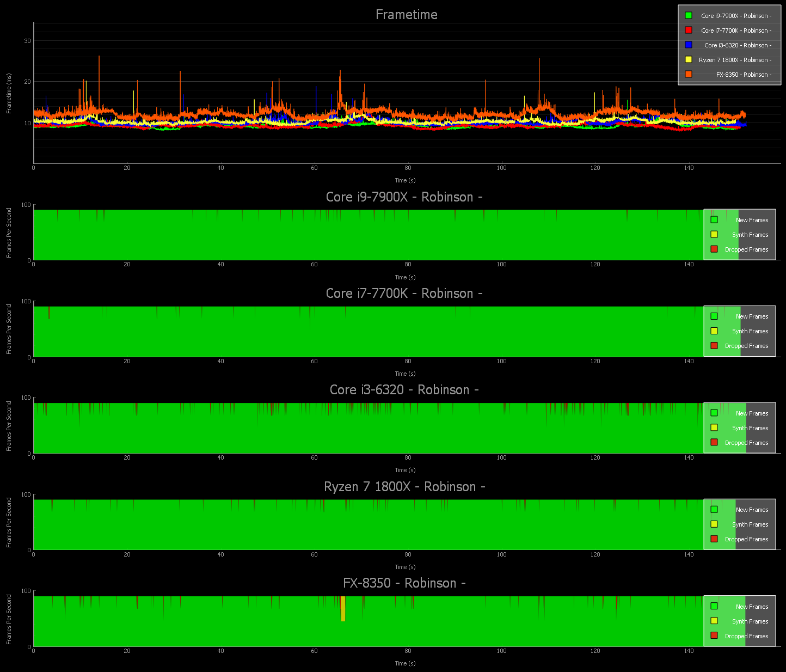
Task: Select 'Dropped Frames' text in FX-8350 legend
Action: [x=747, y=636]
